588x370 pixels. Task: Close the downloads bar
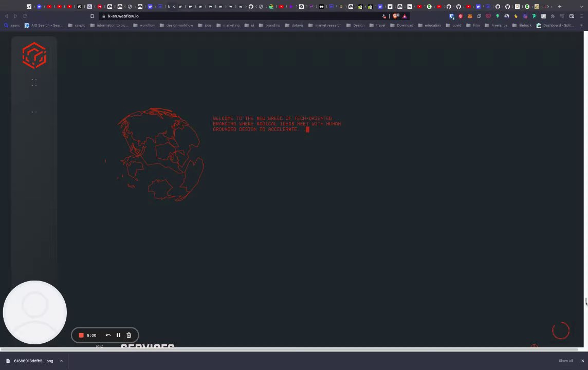coord(582,361)
